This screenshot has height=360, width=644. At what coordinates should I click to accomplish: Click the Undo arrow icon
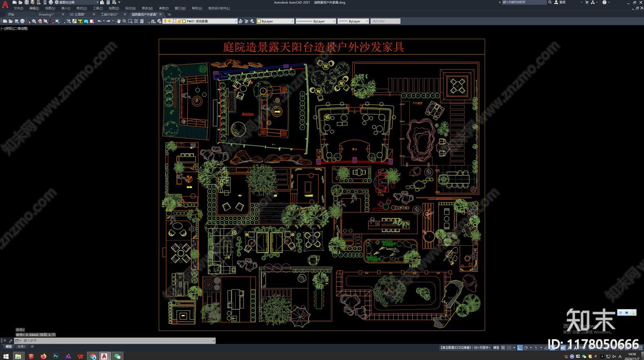click(x=99, y=21)
